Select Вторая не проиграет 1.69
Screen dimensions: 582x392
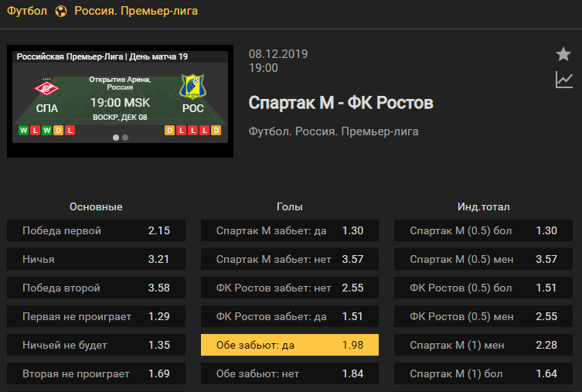point(96,373)
